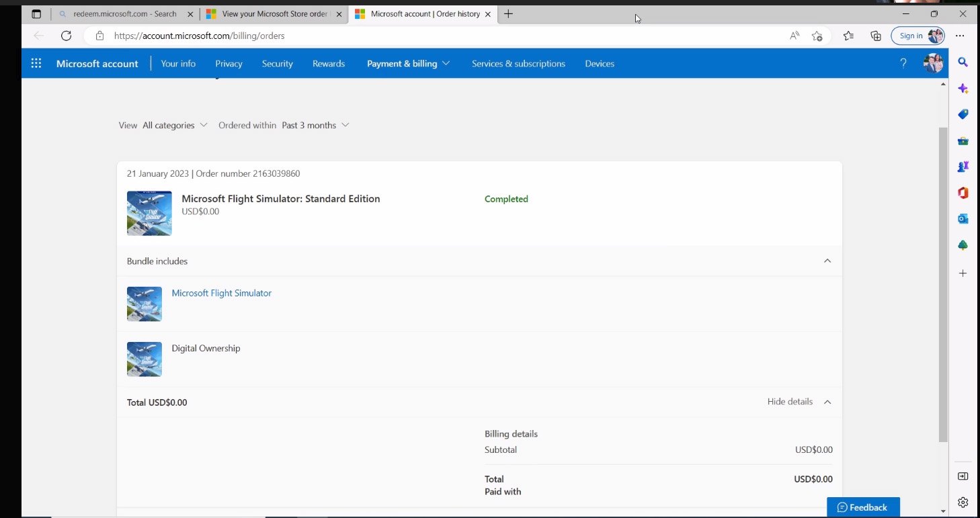Click Hide details to collapse billing

coord(799,402)
